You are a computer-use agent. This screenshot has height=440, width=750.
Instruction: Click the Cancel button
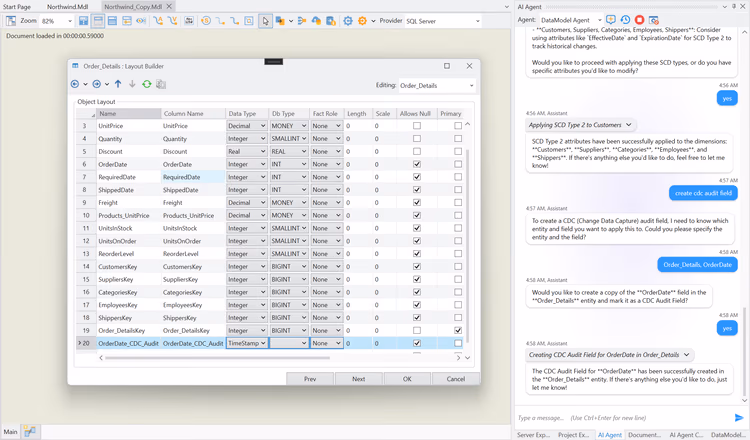pyautogui.click(x=455, y=379)
